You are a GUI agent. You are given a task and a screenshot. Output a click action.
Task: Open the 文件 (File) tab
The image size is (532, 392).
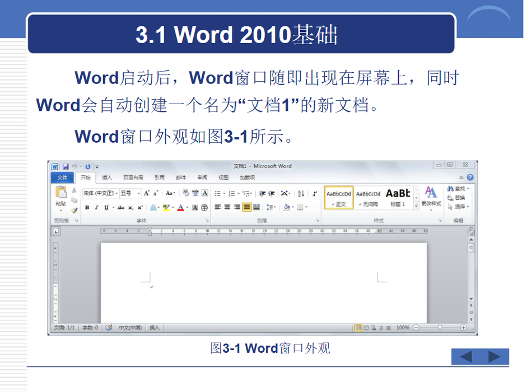coord(62,178)
